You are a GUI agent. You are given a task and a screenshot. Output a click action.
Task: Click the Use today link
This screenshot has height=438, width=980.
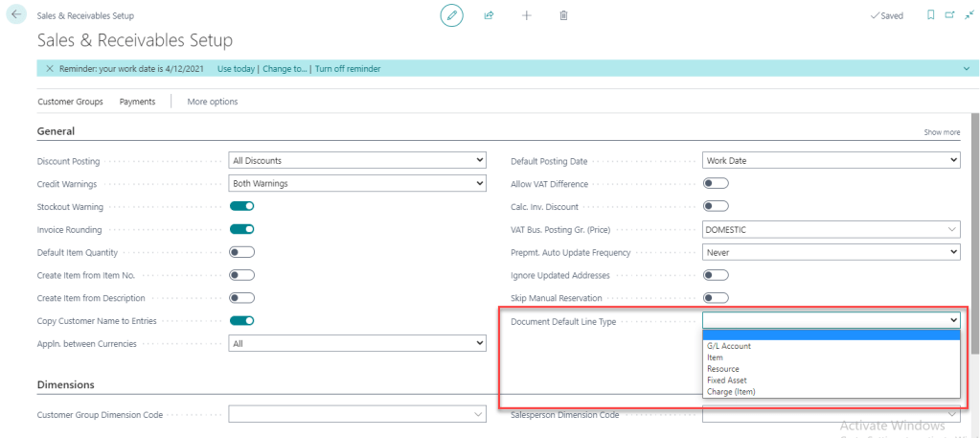[237, 69]
